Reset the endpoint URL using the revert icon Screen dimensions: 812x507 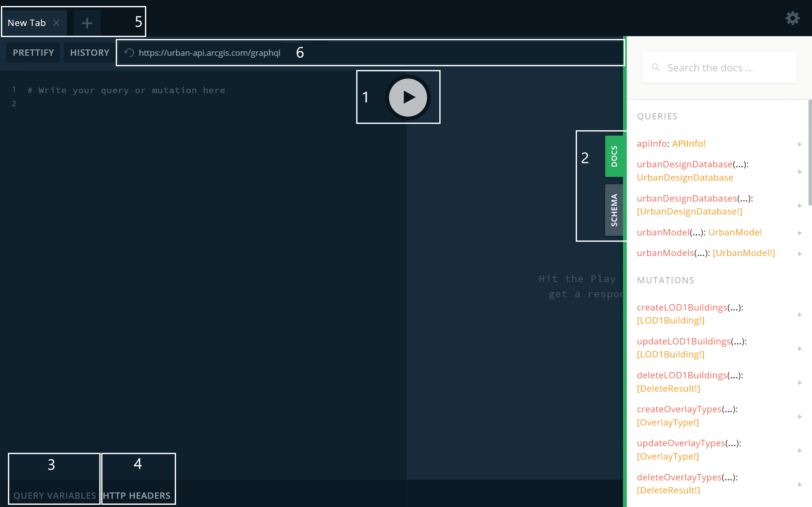(x=129, y=53)
